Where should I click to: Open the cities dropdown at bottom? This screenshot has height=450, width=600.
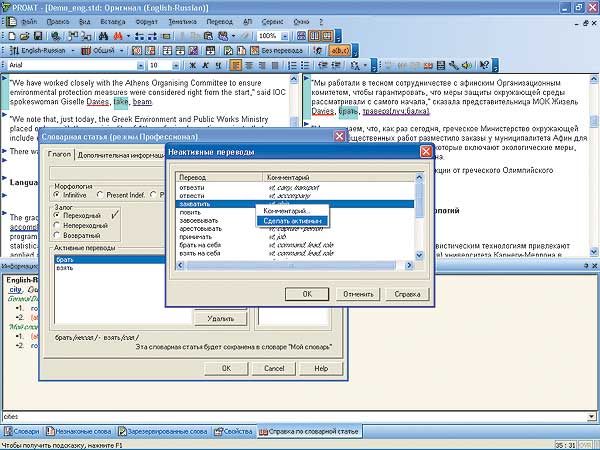point(592,416)
